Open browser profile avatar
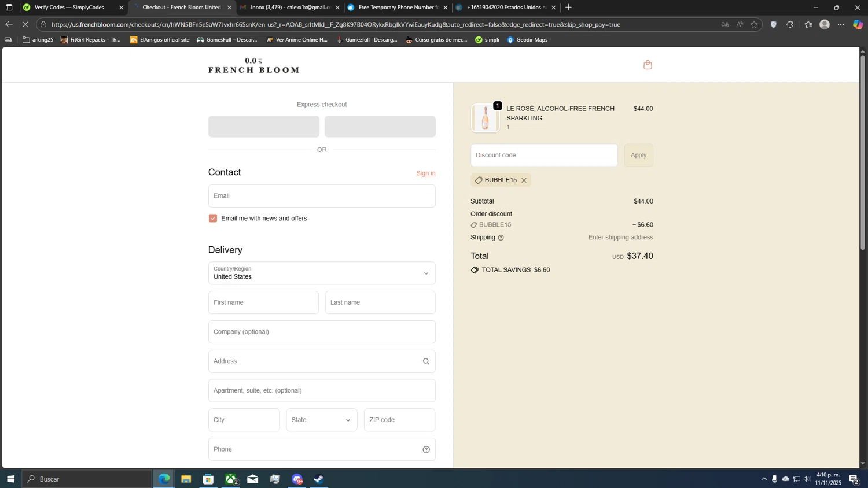The image size is (868, 488). (825, 24)
